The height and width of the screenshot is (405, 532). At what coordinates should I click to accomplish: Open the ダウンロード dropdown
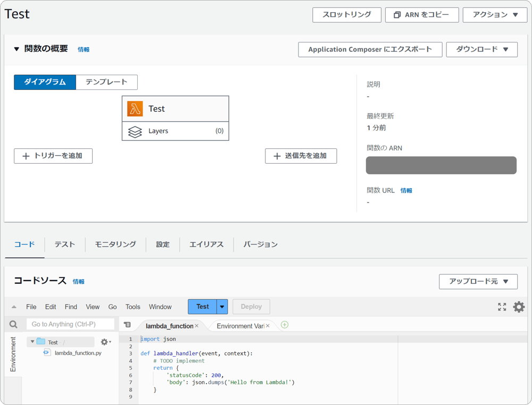coord(482,49)
